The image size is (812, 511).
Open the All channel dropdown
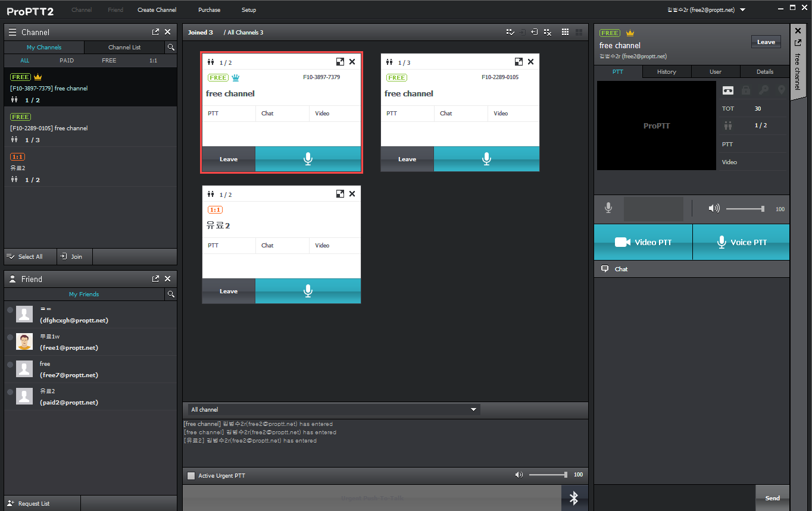pyautogui.click(x=474, y=409)
